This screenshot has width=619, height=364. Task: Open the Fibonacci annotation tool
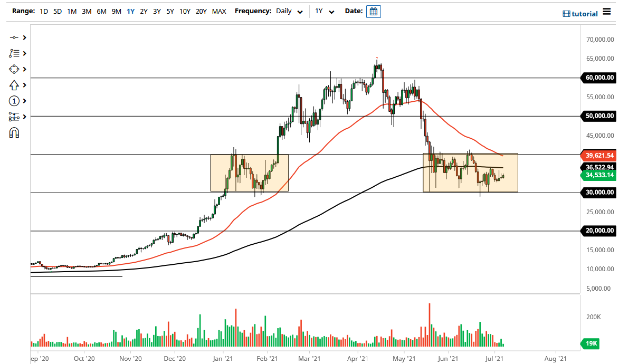pyautogui.click(x=13, y=53)
